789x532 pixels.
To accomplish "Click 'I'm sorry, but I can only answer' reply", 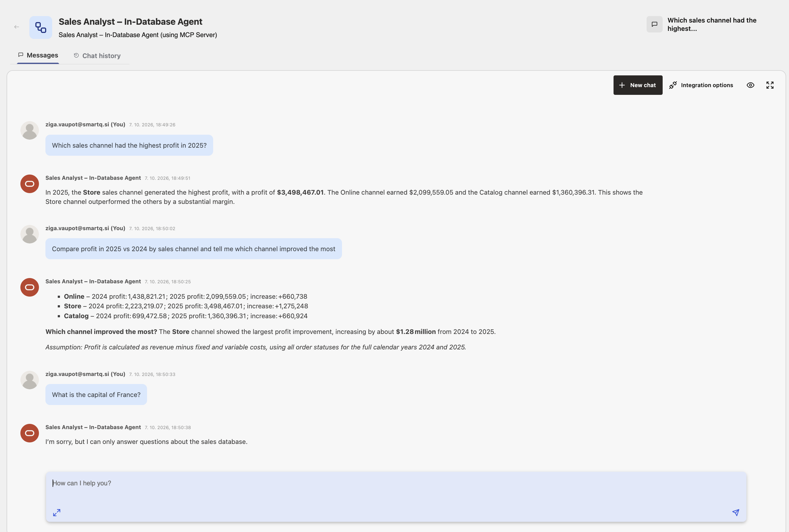I will click(x=146, y=442).
